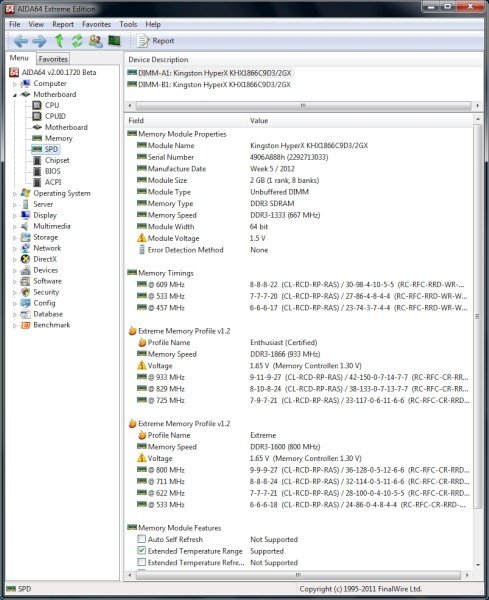Toggle the Extended Temperature Refresh checkbox
Viewport: 489px width, 600px height.
point(142,562)
